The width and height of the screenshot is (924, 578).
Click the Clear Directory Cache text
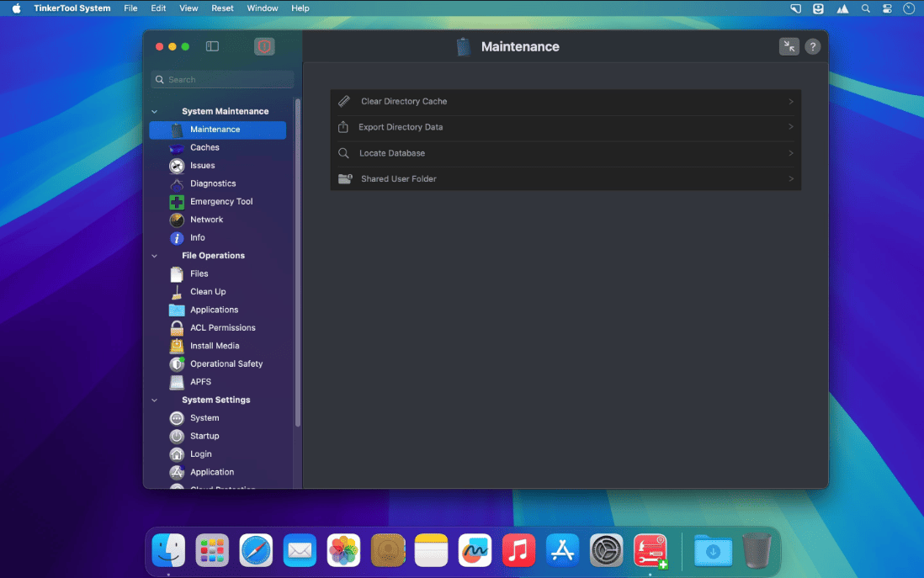click(x=404, y=101)
